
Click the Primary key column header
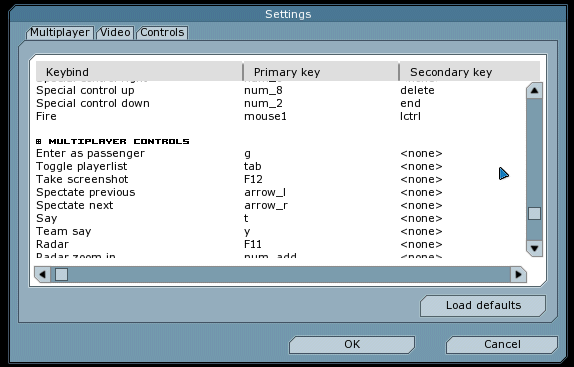[321, 72]
